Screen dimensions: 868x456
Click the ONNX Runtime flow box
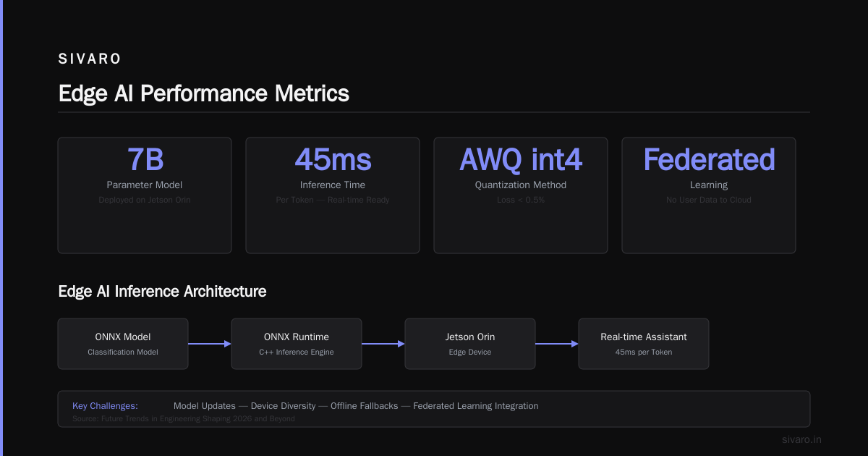click(x=297, y=344)
